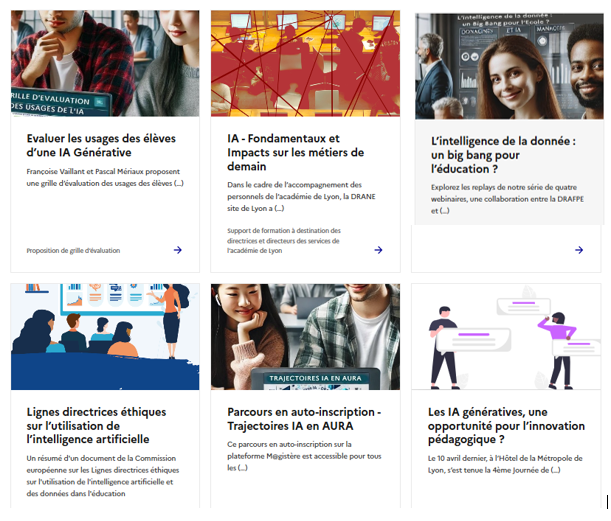Click 'Support de formation à destination des directrices' text
Viewport: 611px width, 521px height.
[284, 241]
